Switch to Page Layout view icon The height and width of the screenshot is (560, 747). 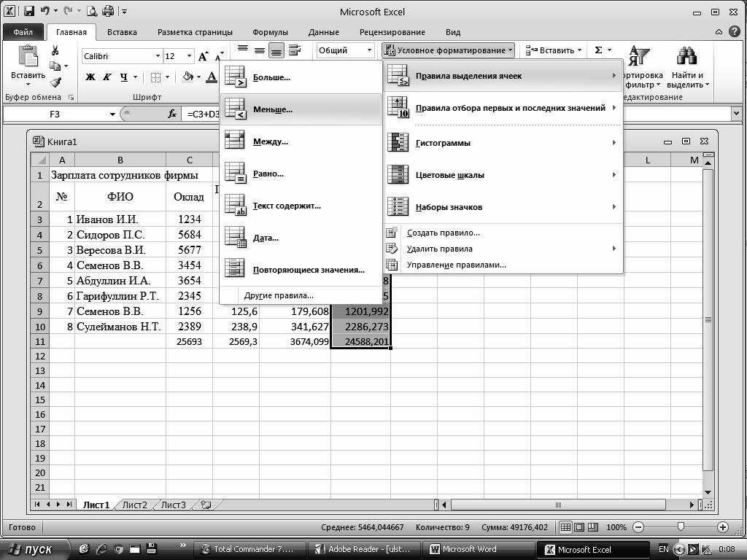[x=579, y=527]
